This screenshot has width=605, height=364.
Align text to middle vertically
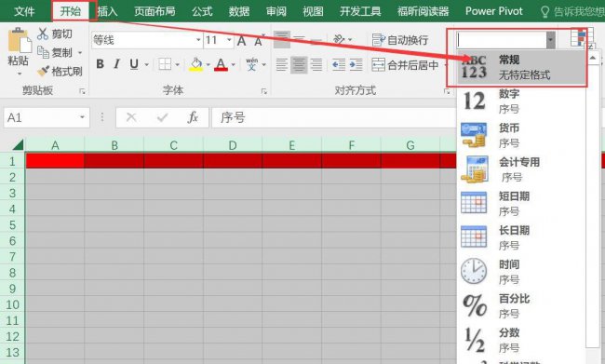(x=299, y=39)
